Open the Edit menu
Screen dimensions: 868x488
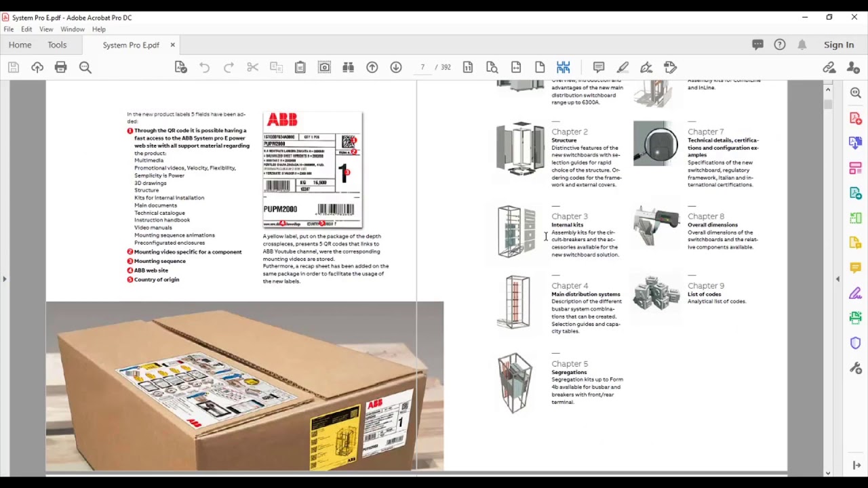[x=26, y=30]
